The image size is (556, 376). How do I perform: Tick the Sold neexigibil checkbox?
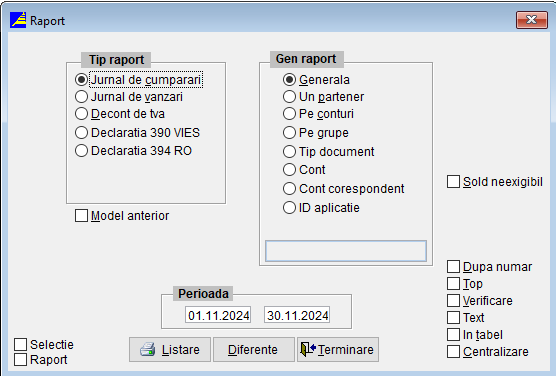pyautogui.click(x=454, y=182)
